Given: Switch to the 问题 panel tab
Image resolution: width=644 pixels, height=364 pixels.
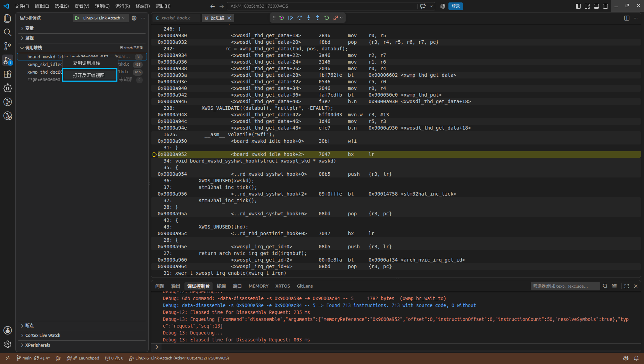Looking at the screenshot, I should point(160,286).
